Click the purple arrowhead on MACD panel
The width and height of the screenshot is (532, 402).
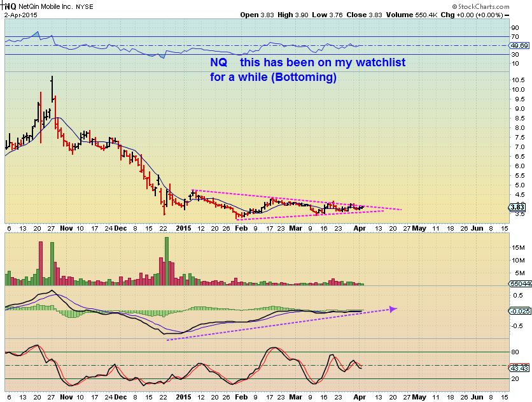[x=393, y=309]
